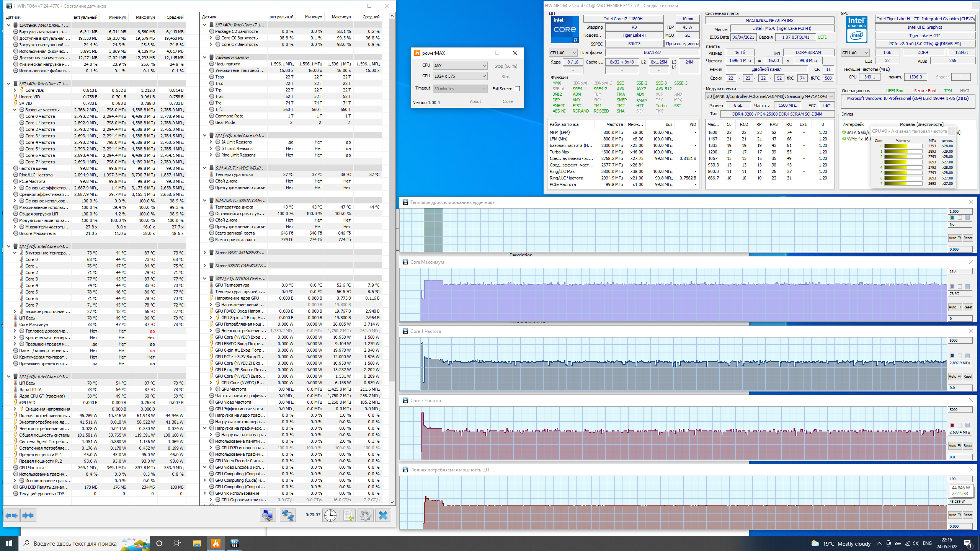The image size is (980, 551).
Task: Open the memory module BANK 0 dropdown
Action: click(x=769, y=96)
